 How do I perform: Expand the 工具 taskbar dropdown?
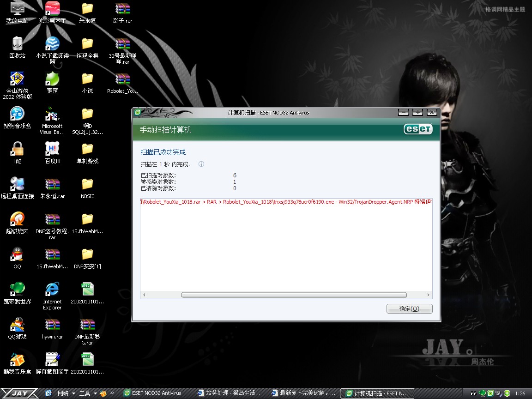point(95,393)
